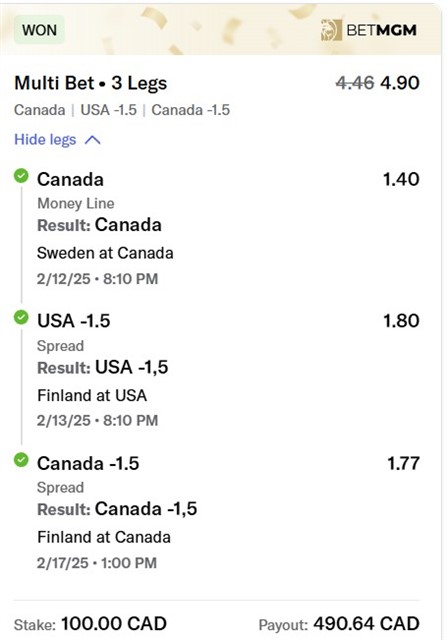Viewport: 447px width, 640px height.
Task: Click green checkmark beside USA -1.5 leg
Action: (x=21, y=317)
